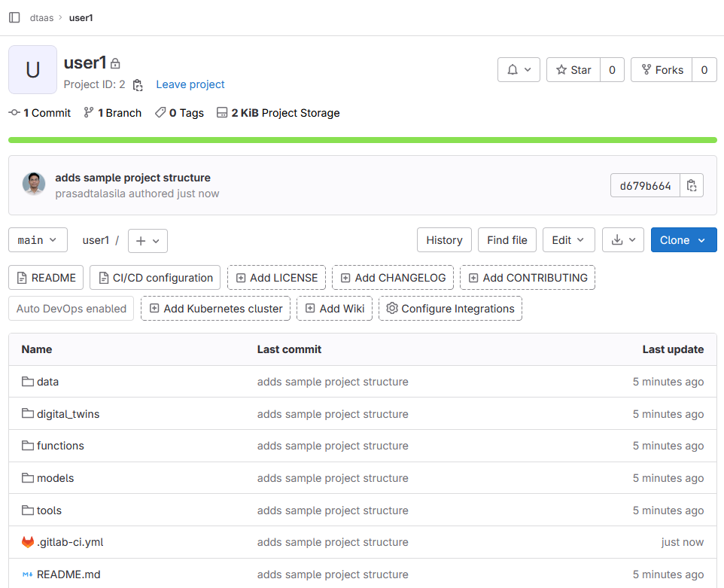724x588 pixels.
Task: Star the user1 project
Action: [x=573, y=70]
